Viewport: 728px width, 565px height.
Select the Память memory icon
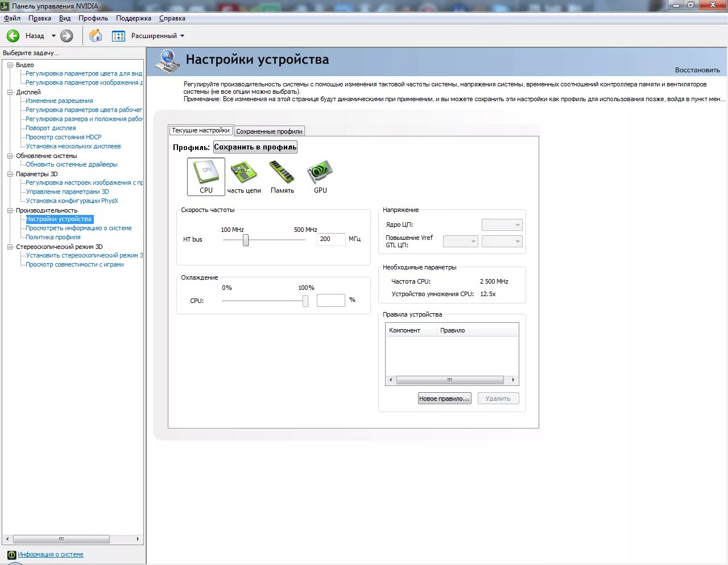(x=282, y=177)
